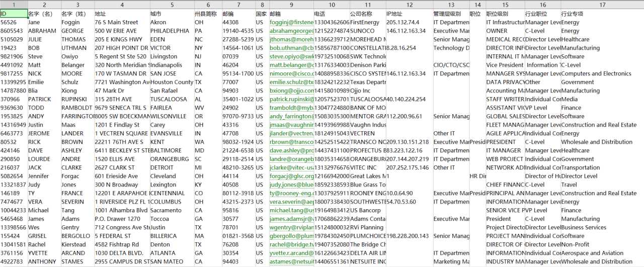Open the rachel@bridge.tv email link
Viewport: 644px width, 267px height.
[291, 244]
